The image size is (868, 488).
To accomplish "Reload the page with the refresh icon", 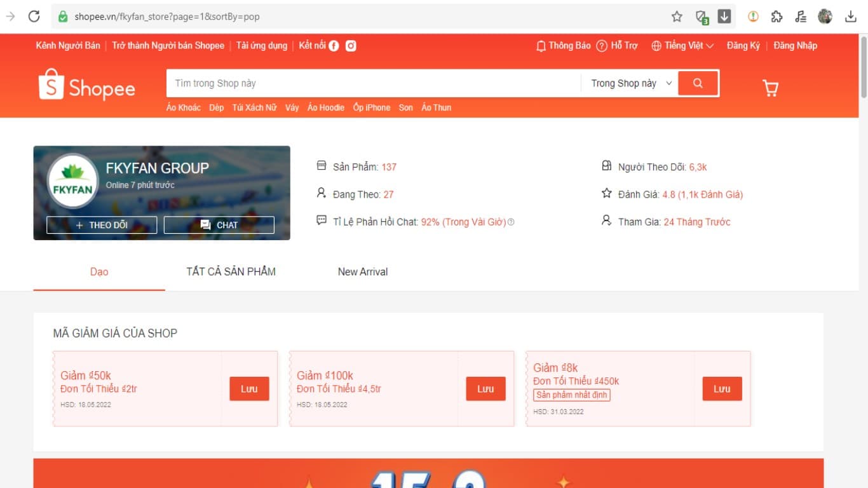I will [34, 17].
